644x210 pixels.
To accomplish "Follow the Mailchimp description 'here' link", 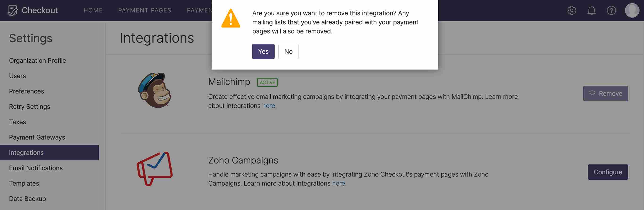I will point(268,106).
